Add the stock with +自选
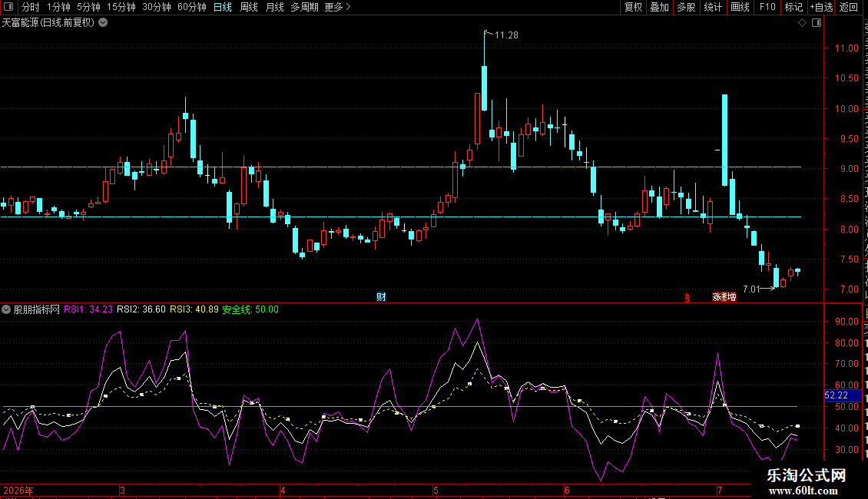The image size is (868, 499). click(821, 7)
